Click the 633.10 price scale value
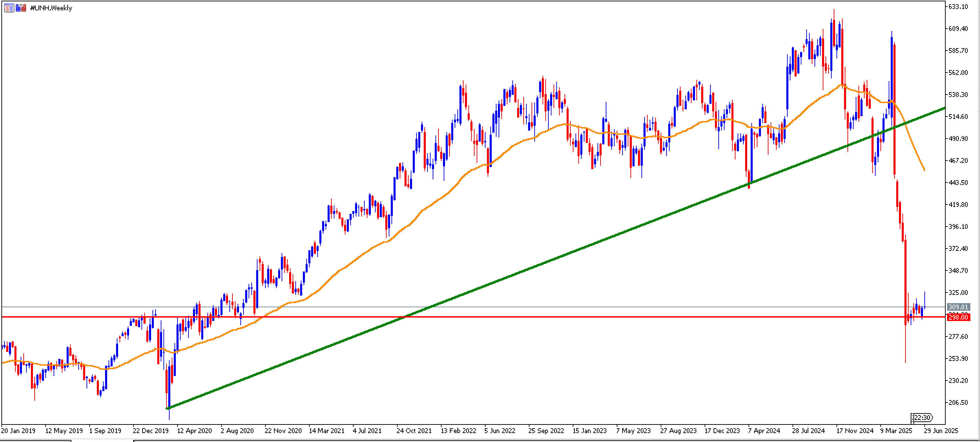The height and width of the screenshot is (442, 980). click(958, 7)
